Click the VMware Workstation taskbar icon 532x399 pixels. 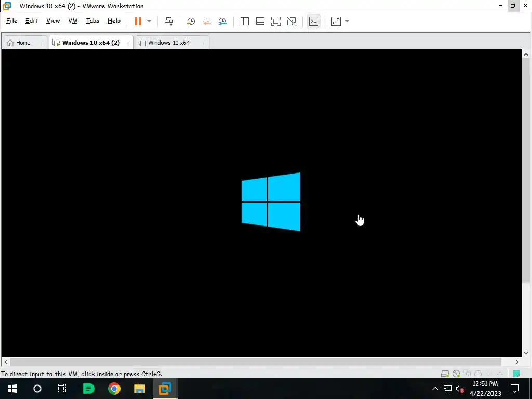click(x=165, y=389)
